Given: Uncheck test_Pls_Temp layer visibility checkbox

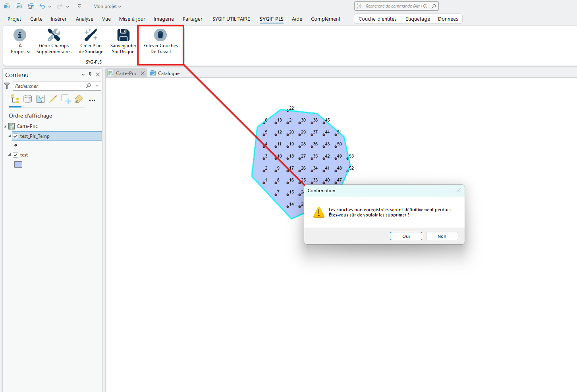Looking at the screenshot, I should pyautogui.click(x=16, y=136).
